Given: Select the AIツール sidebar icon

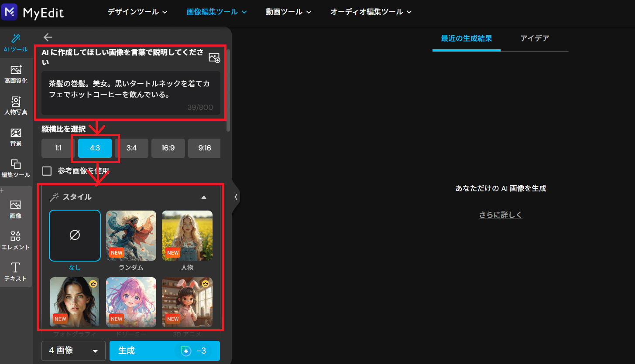Looking at the screenshot, I should [x=16, y=42].
